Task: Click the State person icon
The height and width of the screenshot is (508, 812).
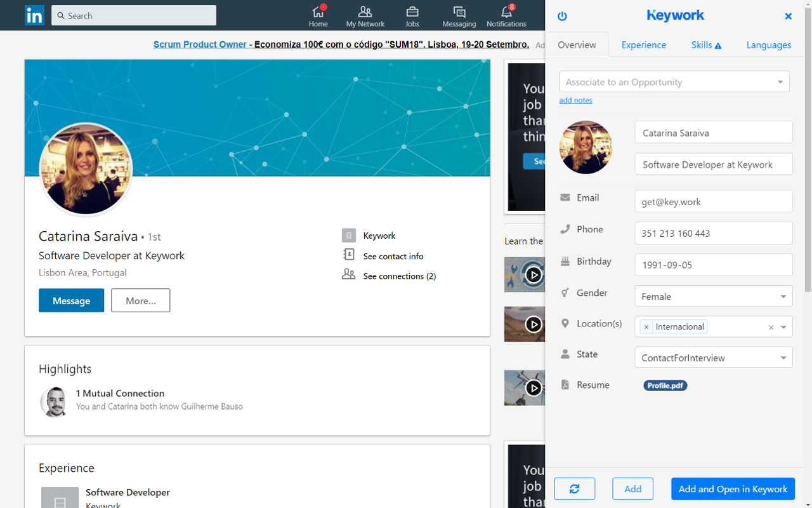Action: click(565, 354)
